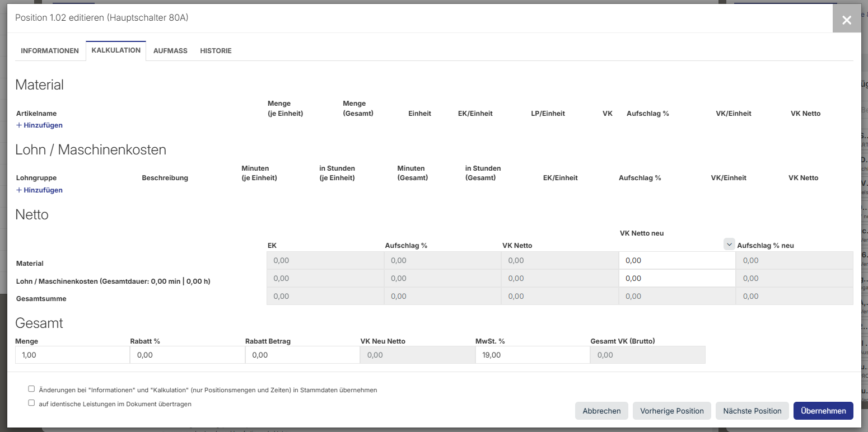Open the Aufmass tab
This screenshot has height=432, width=868.
(x=170, y=51)
